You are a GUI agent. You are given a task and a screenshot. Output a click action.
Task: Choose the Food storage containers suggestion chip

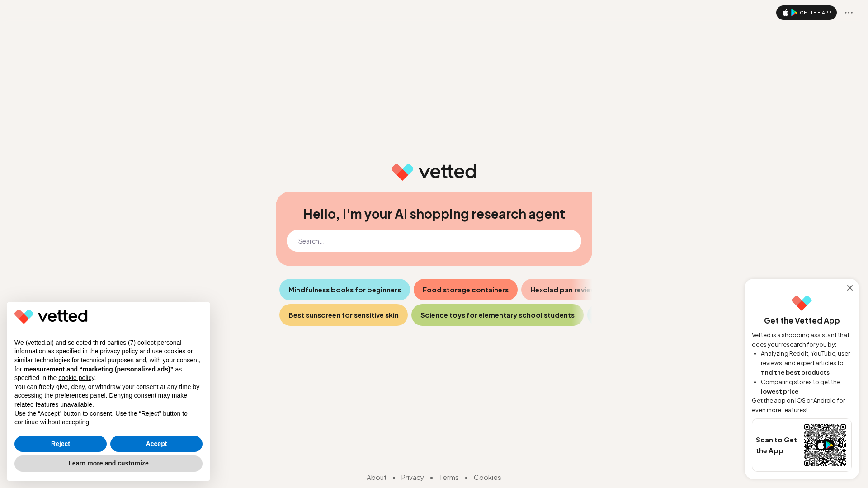click(465, 290)
